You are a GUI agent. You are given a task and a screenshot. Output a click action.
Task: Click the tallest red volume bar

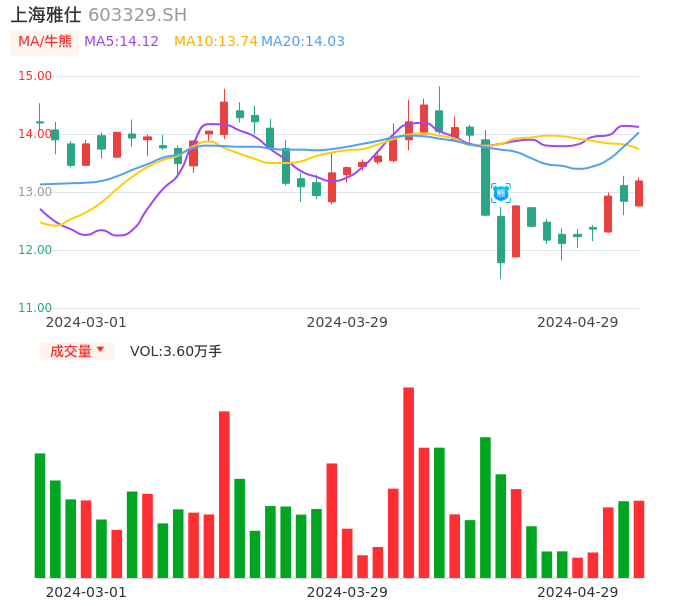pos(408,482)
